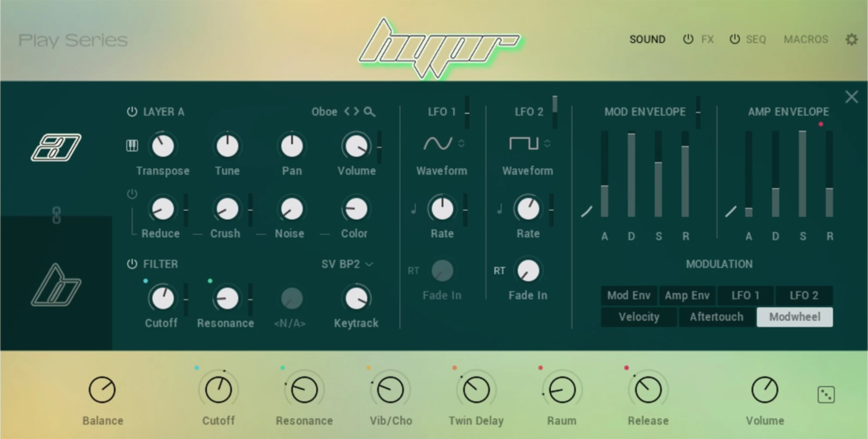Switch to the SOUND tab

point(647,39)
